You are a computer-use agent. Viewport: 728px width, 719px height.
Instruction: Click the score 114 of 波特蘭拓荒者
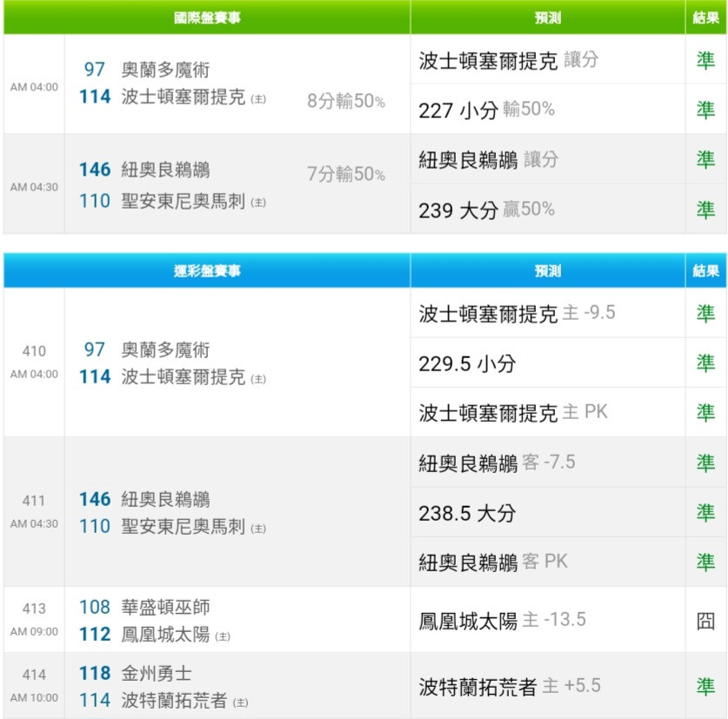[x=95, y=700]
